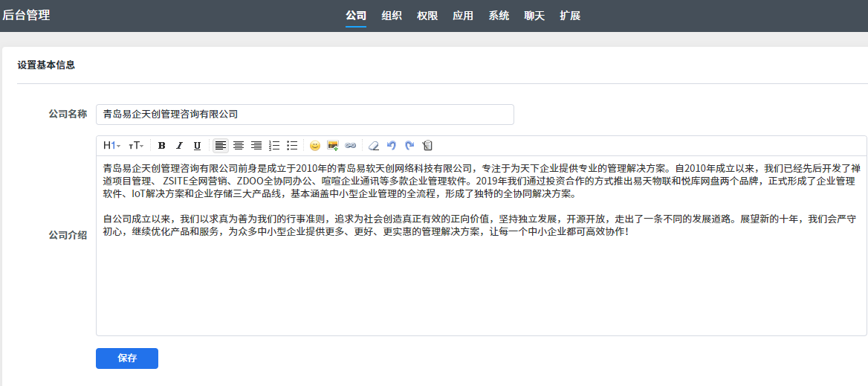Insert a bulleted list
The image size is (868, 386).
(x=292, y=146)
